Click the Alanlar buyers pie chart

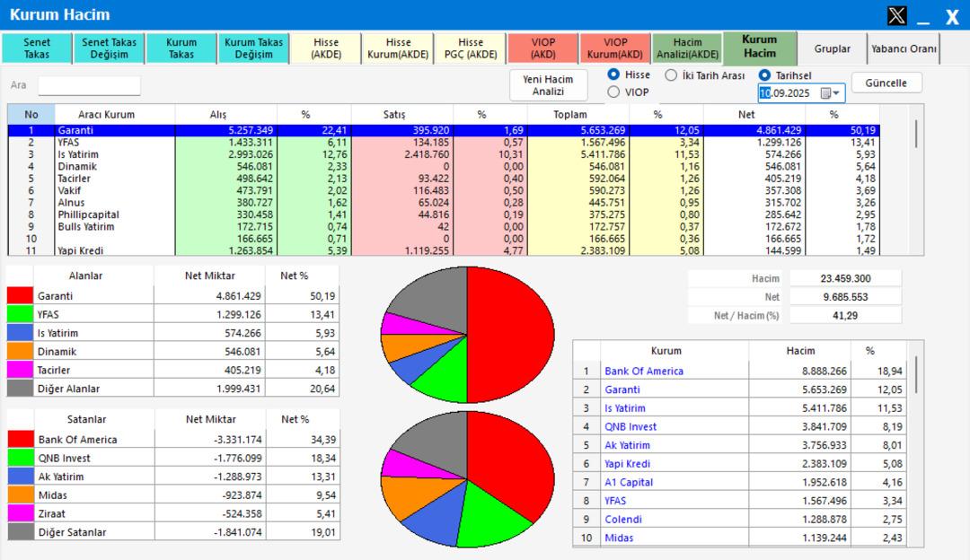point(467,335)
